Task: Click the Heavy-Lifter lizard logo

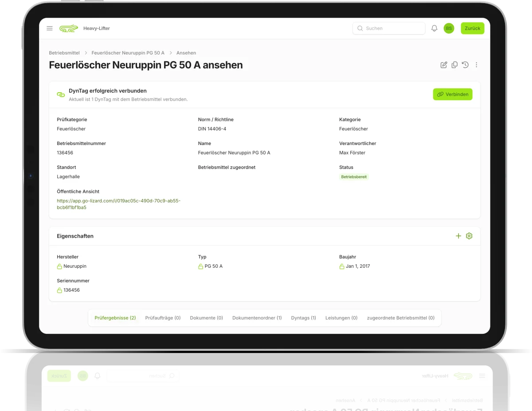Action: click(69, 28)
